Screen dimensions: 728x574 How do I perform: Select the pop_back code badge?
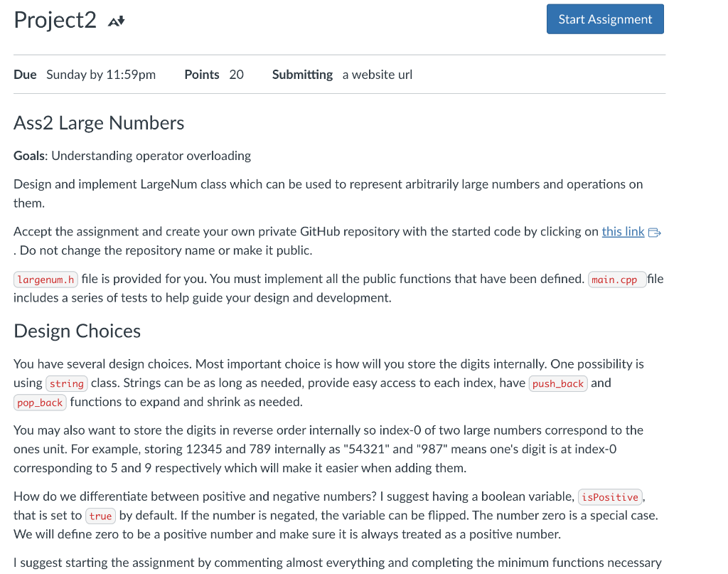tap(39, 403)
